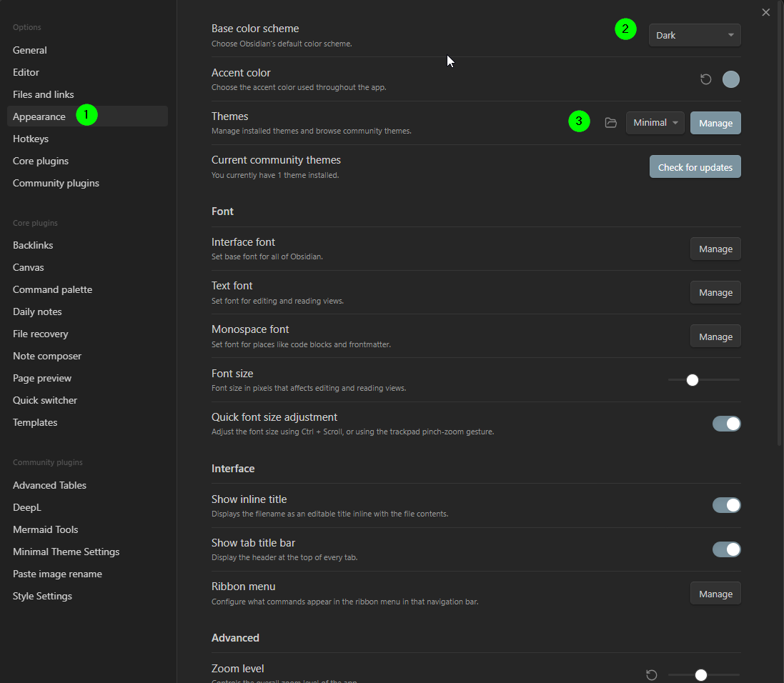Open Minimal Theme Settings

[87, 552]
